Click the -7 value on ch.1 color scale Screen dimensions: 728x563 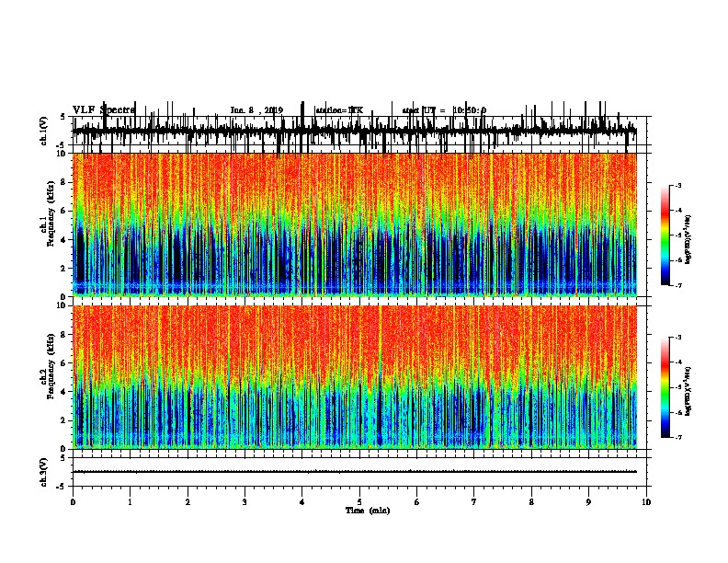678,285
